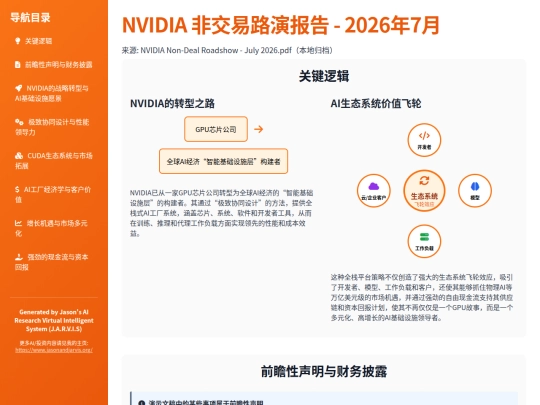Click the 全球AI经济 智能基础设施层 构建者 box
Image resolution: width=540 pixels, height=405 pixels.
coord(223,161)
